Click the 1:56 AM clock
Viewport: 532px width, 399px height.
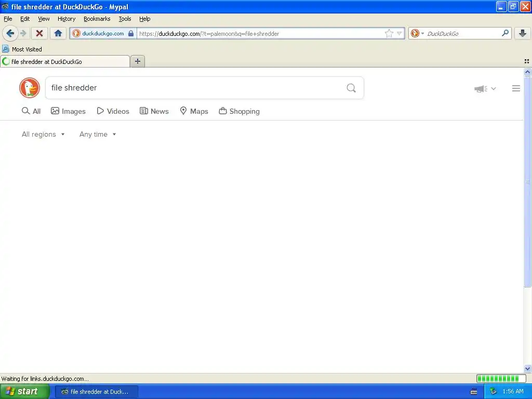513,392
